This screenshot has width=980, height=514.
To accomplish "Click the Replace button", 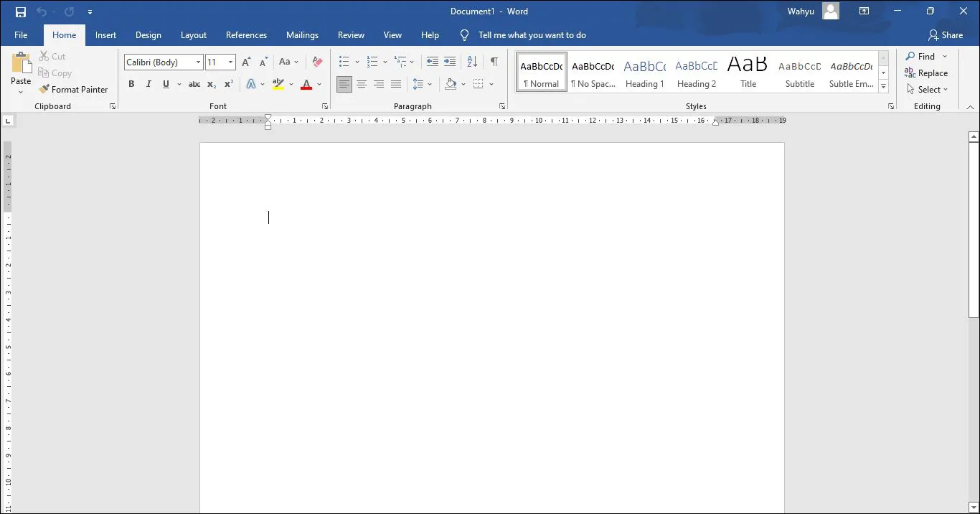I will coord(926,73).
